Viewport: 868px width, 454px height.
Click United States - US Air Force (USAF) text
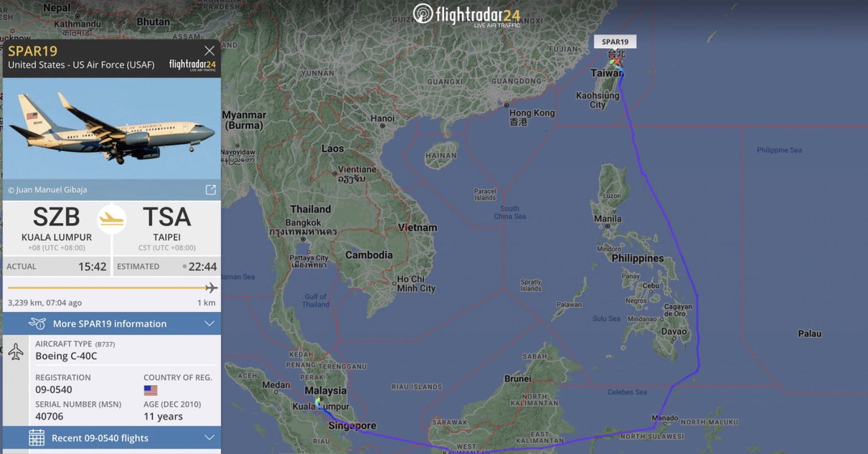(81, 65)
